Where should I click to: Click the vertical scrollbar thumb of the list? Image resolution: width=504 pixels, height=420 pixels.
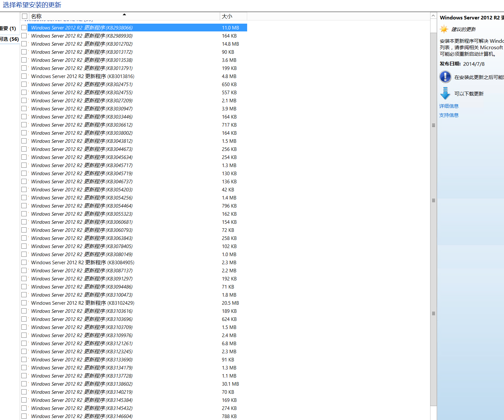[433, 219]
